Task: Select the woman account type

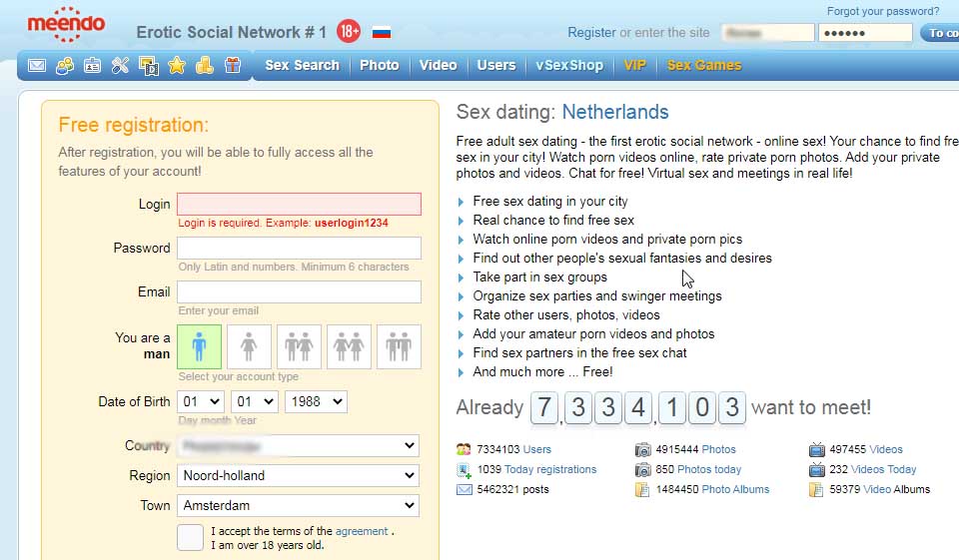Action: 249,346
